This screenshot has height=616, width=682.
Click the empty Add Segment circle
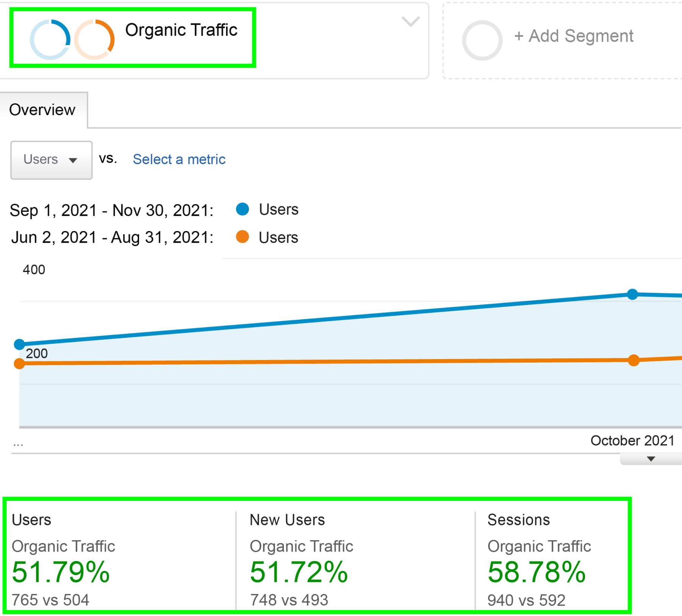coord(482,40)
